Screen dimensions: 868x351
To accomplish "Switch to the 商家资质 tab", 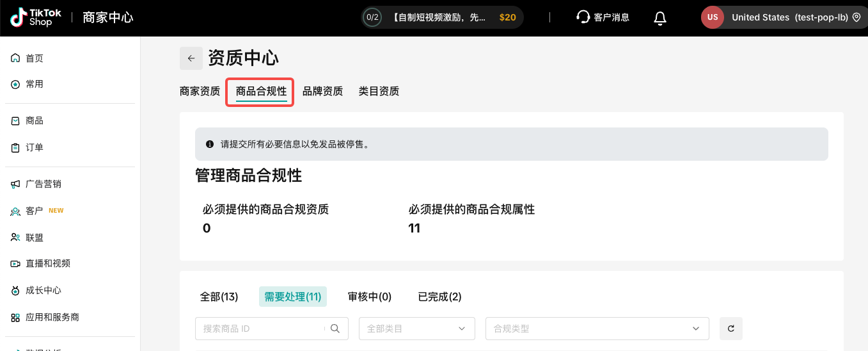I will [x=200, y=91].
